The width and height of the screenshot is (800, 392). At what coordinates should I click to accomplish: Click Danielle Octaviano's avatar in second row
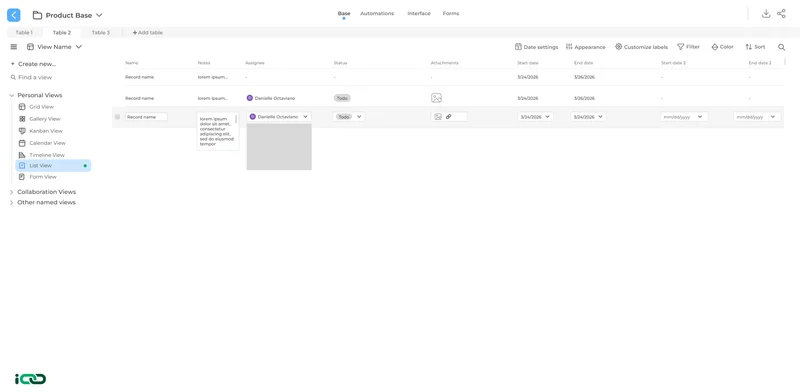249,98
